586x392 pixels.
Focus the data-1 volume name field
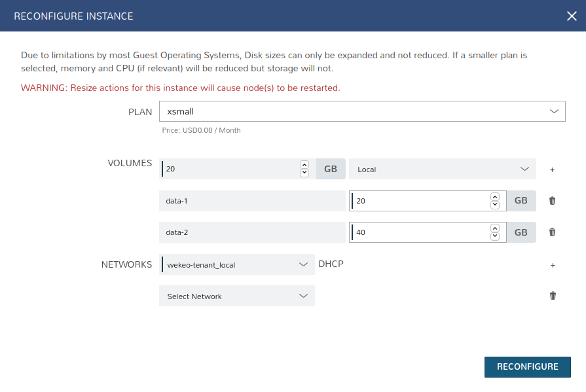pos(252,201)
